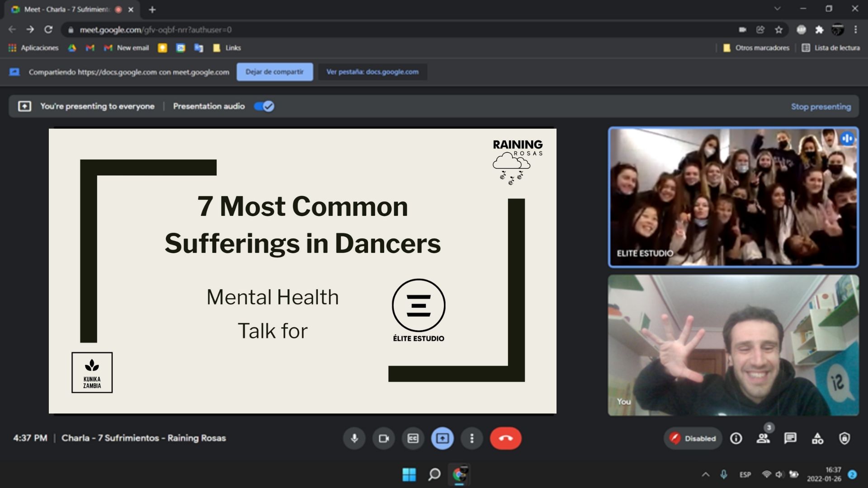Select your own video tile
Screen dimensions: 868x488
tap(733, 345)
